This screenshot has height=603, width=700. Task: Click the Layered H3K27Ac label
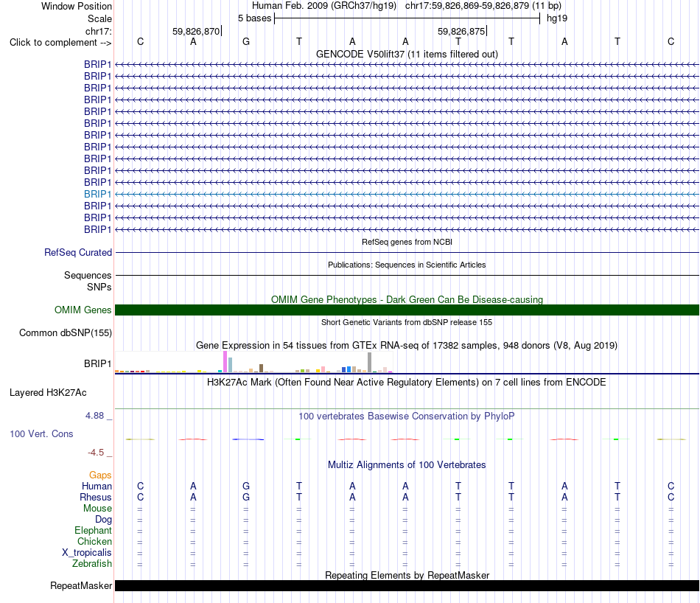(x=48, y=393)
